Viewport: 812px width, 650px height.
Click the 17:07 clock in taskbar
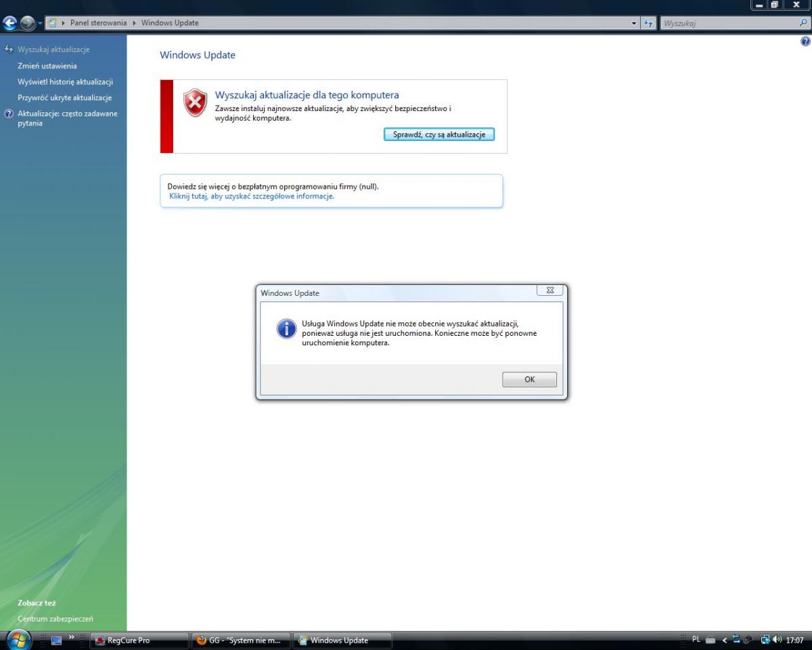pyautogui.click(x=794, y=640)
